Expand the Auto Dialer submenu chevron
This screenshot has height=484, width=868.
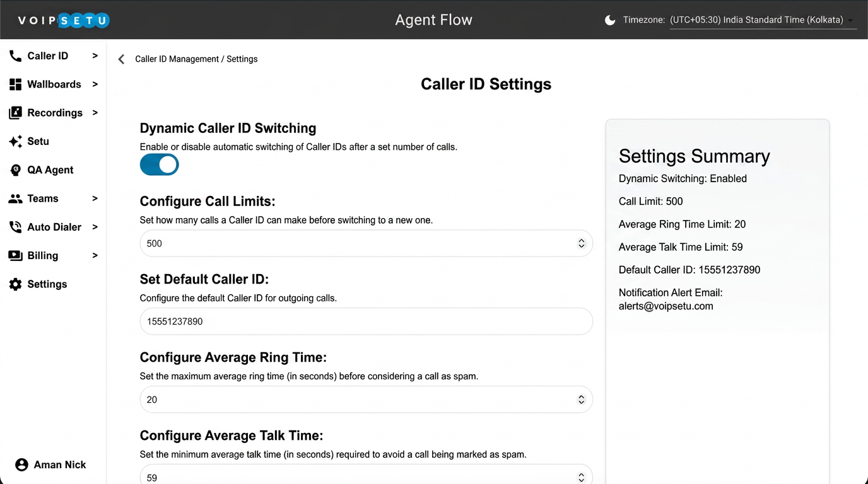click(x=95, y=226)
